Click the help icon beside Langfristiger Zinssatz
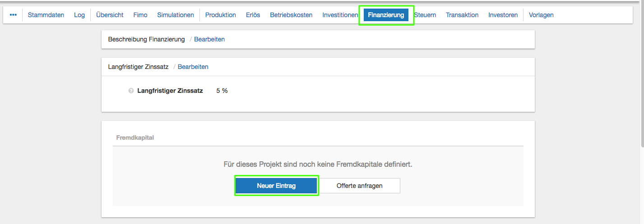Screen dimensions: 644x224 [x=131, y=91]
